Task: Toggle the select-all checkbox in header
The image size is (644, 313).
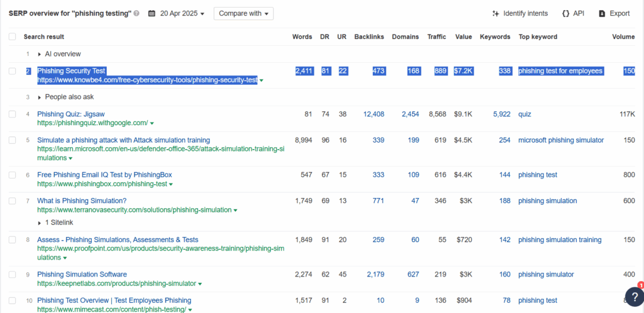Action: click(x=13, y=36)
